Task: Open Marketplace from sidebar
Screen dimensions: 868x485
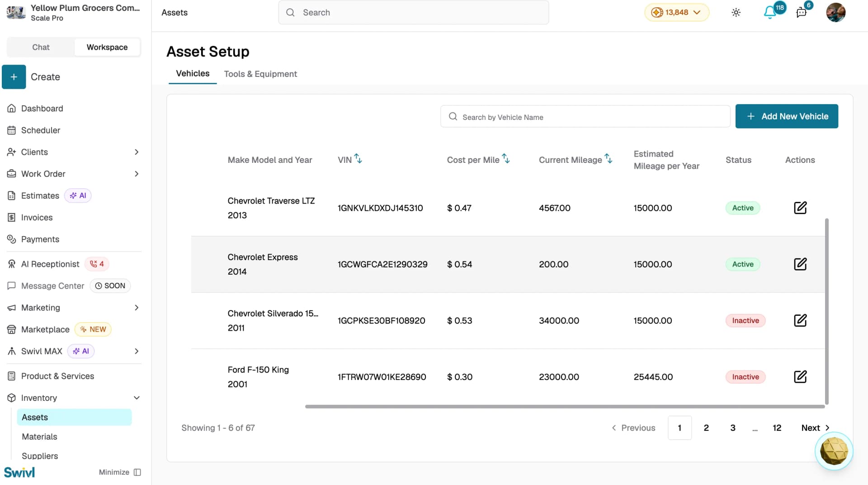Action: (45, 329)
